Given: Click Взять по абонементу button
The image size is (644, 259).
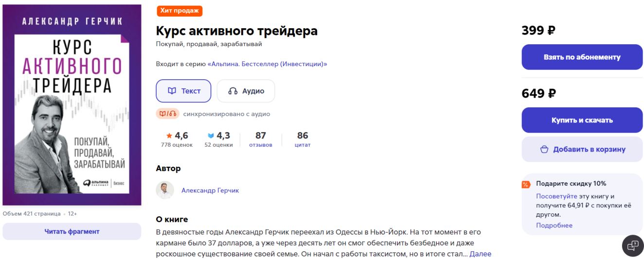Looking at the screenshot, I should [582, 57].
